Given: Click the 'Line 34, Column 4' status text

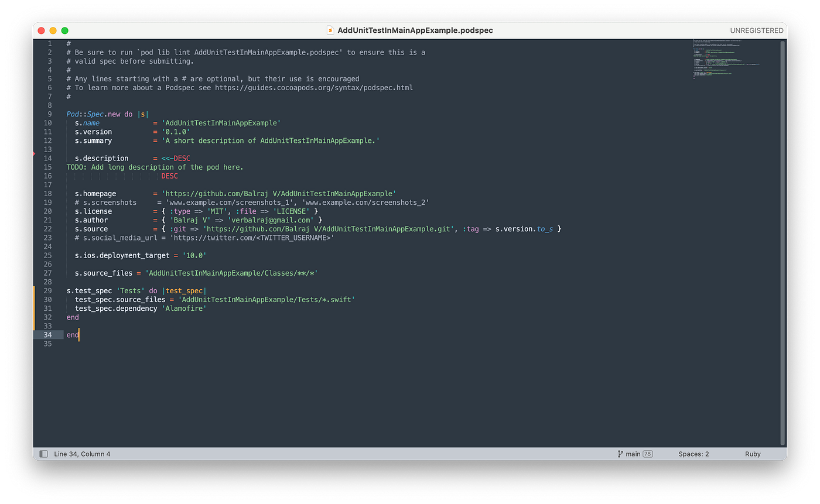Looking at the screenshot, I should tap(82, 454).
